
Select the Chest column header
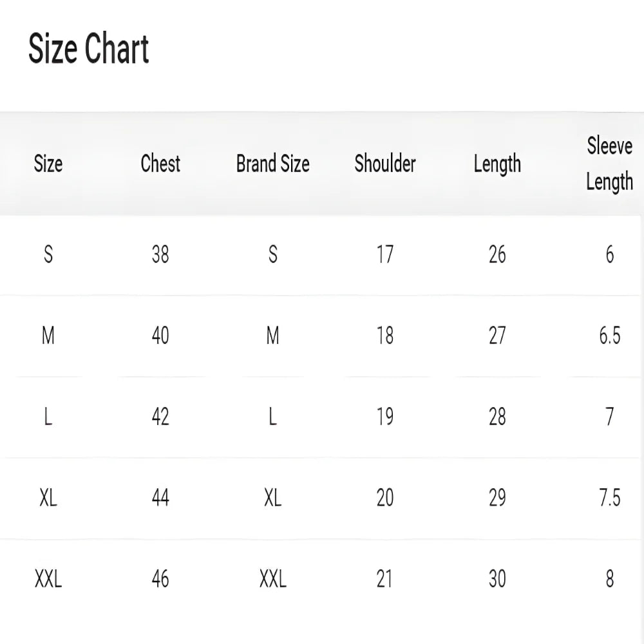pos(160,164)
